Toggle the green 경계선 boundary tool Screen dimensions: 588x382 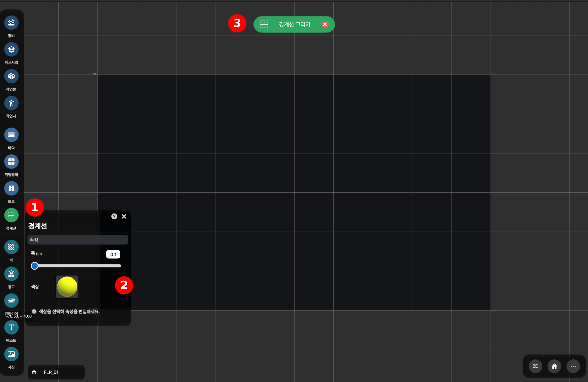(11, 215)
